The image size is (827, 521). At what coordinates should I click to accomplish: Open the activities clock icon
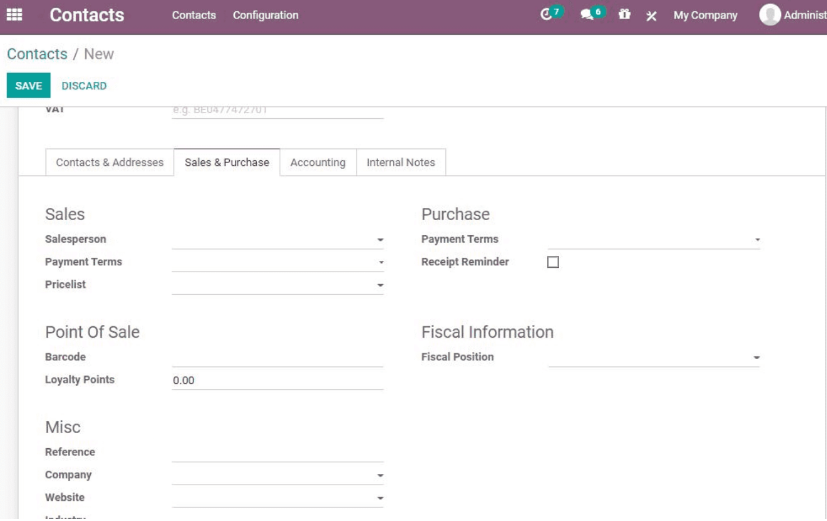[546, 15]
